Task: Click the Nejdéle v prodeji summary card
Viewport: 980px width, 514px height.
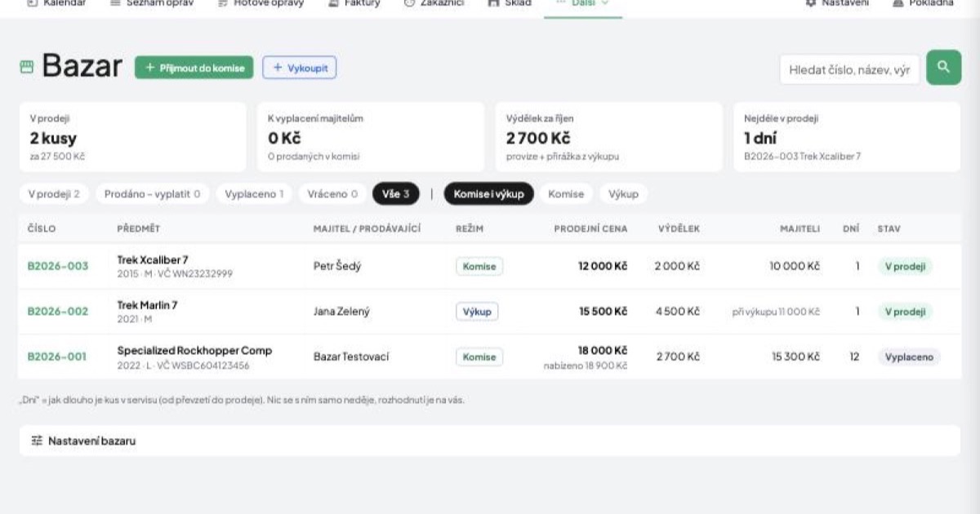Action: click(x=847, y=137)
